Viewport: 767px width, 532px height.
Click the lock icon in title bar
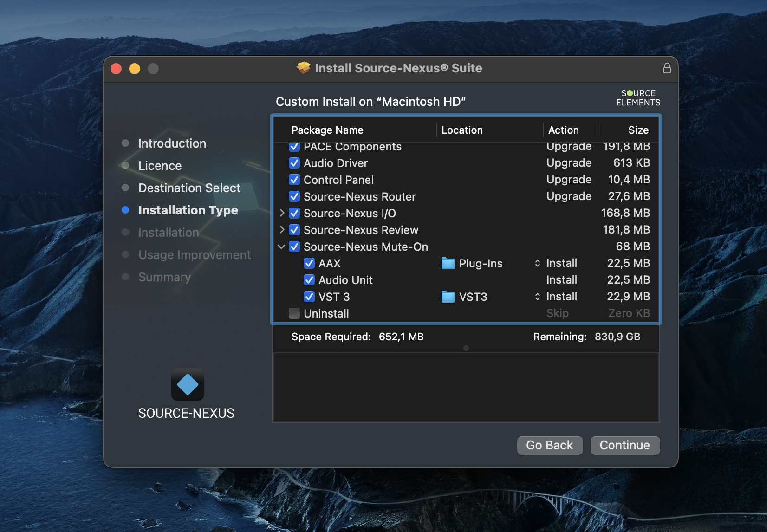pyautogui.click(x=667, y=68)
